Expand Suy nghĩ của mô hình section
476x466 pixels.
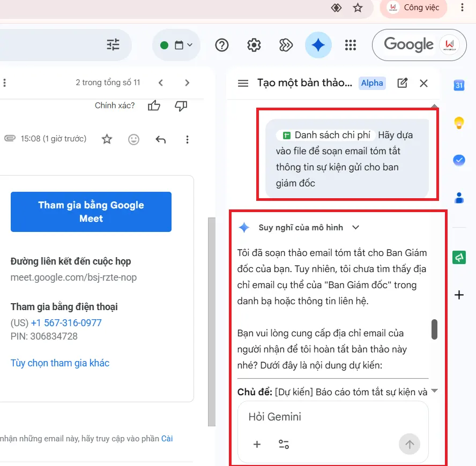tap(355, 228)
